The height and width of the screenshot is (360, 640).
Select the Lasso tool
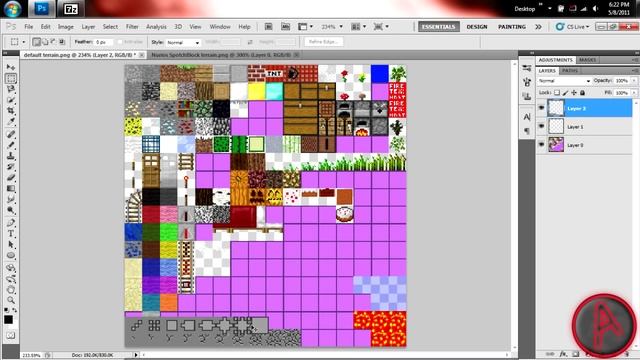point(11,89)
